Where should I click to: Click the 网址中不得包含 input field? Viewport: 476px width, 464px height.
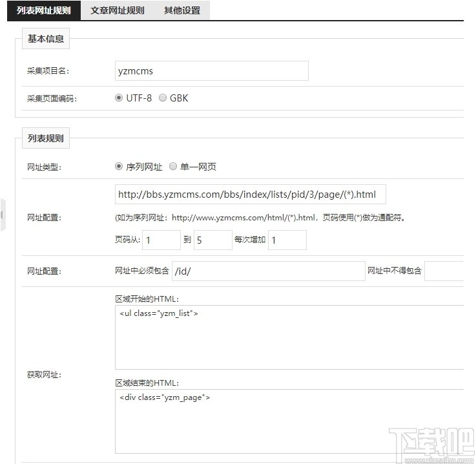coord(444,271)
